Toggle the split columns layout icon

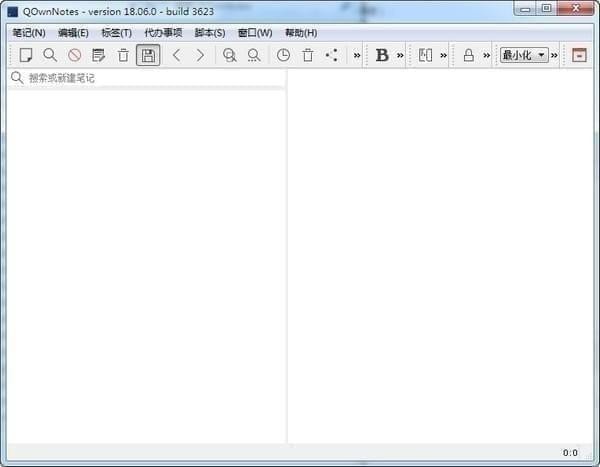tap(425, 55)
